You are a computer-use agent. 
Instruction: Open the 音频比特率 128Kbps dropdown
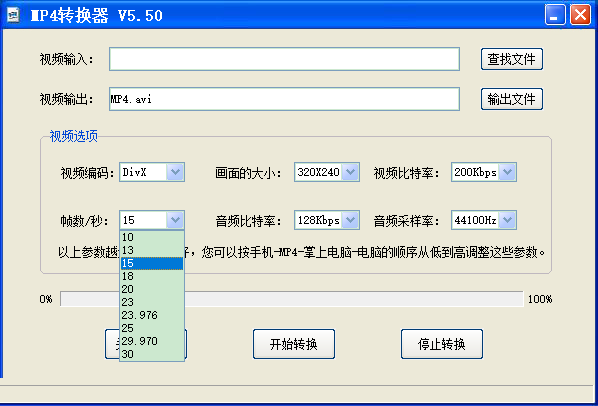coord(350,220)
